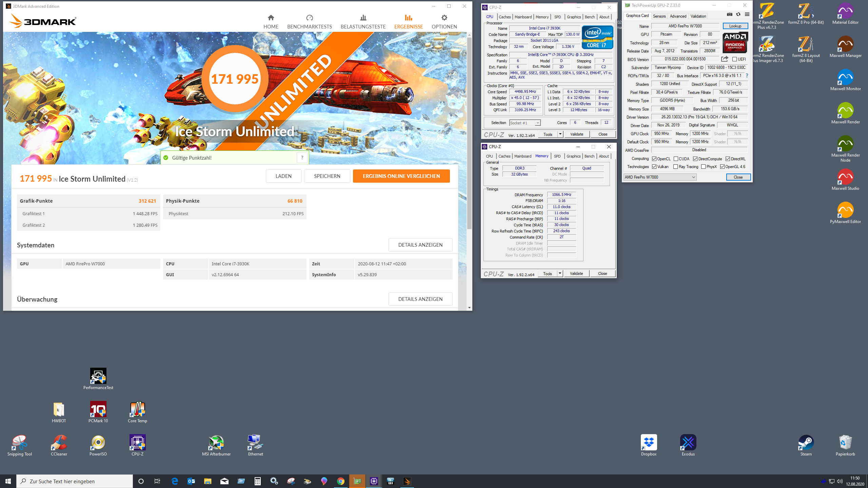Open the AMD FirePro W7000 GPU dropdown

coord(660,177)
